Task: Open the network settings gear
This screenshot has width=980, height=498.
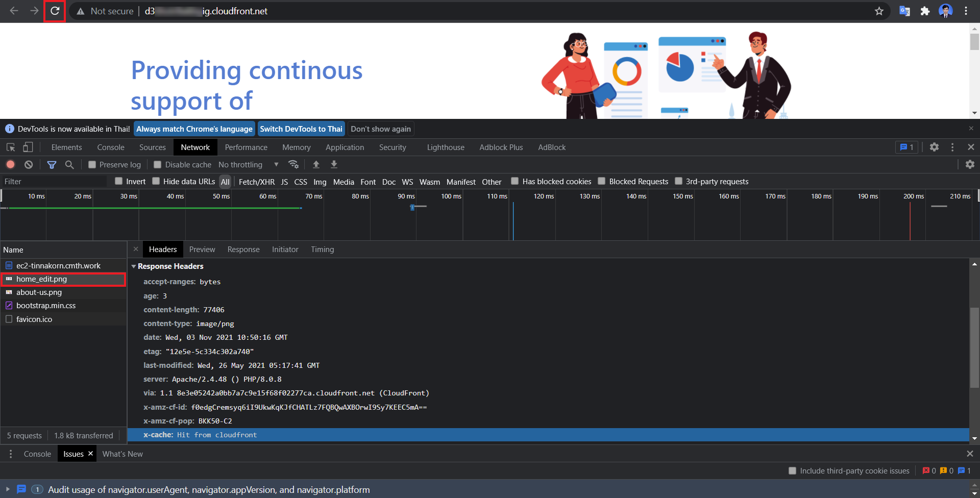Action: (x=970, y=164)
